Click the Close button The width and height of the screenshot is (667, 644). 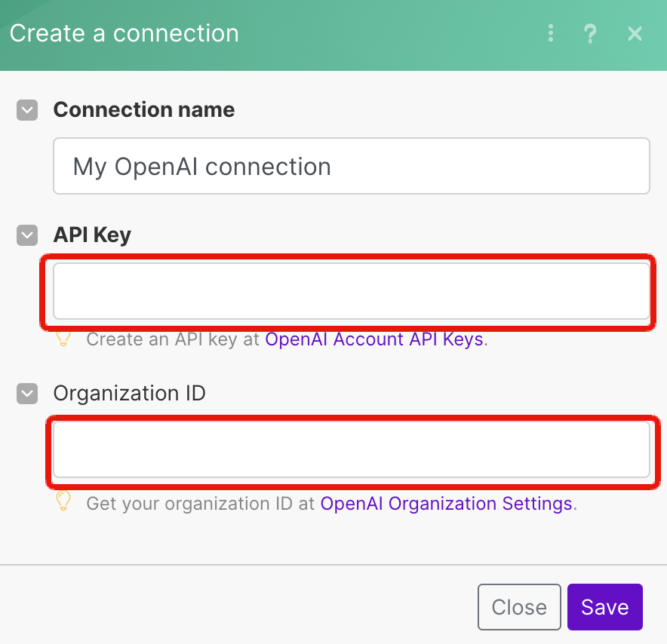pos(519,606)
